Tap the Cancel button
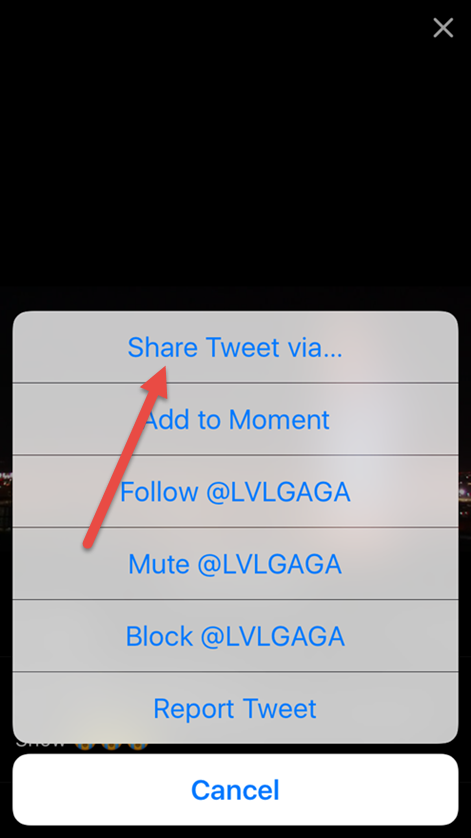This screenshot has width=471, height=838. (235, 789)
